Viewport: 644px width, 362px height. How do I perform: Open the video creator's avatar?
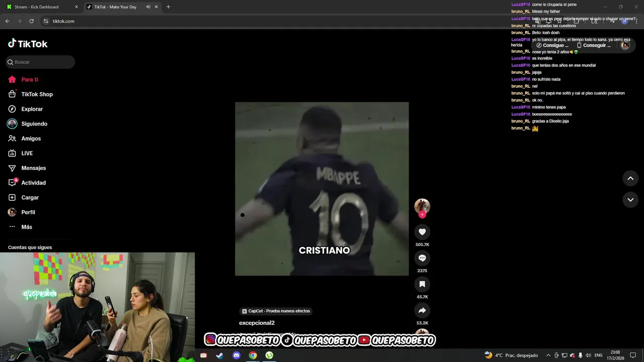coord(422,206)
